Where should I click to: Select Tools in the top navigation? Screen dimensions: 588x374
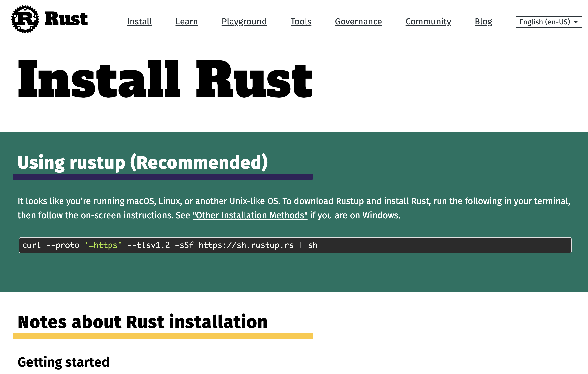[301, 22]
